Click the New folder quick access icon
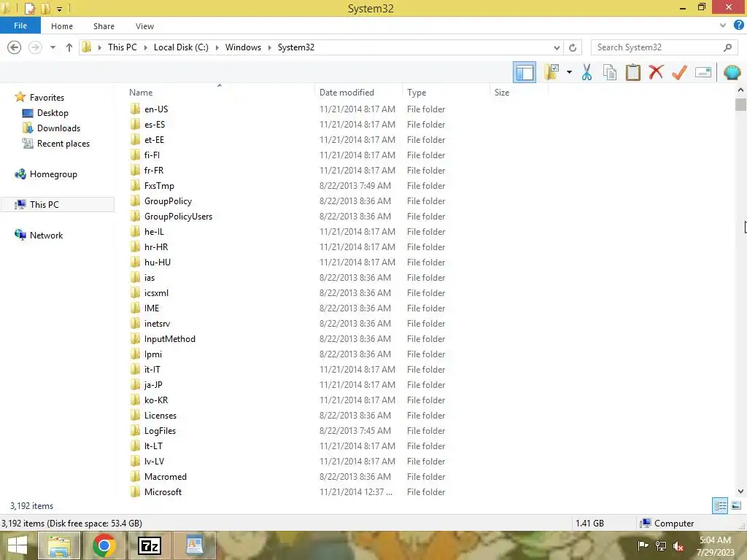The image size is (747, 560). [x=45, y=8]
